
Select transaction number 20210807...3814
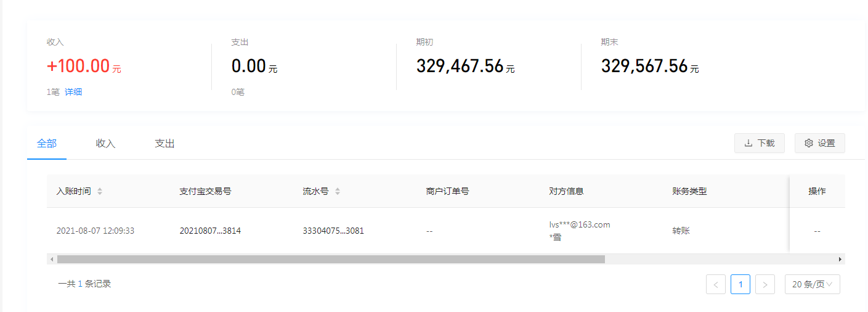(209, 231)
